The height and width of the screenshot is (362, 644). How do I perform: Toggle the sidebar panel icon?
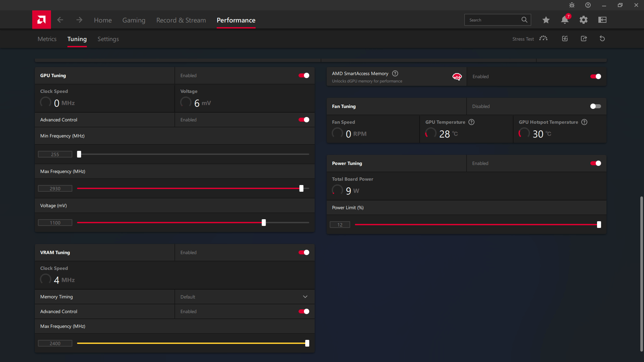[602, 20]
